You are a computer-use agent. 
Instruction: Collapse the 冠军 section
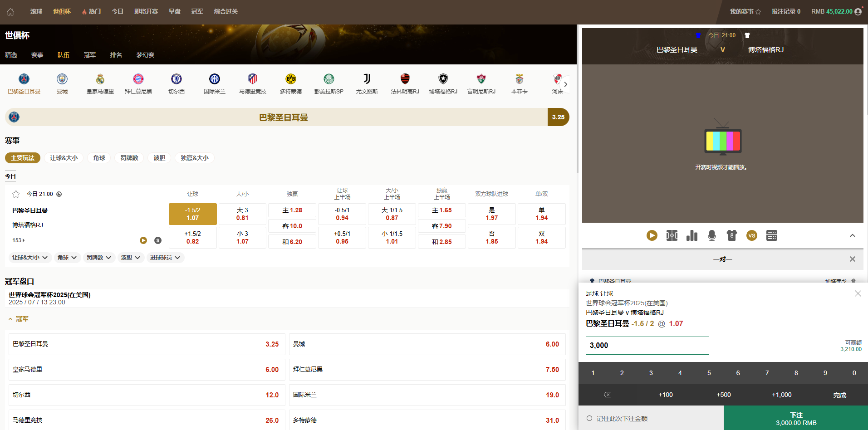pos(19,319)
